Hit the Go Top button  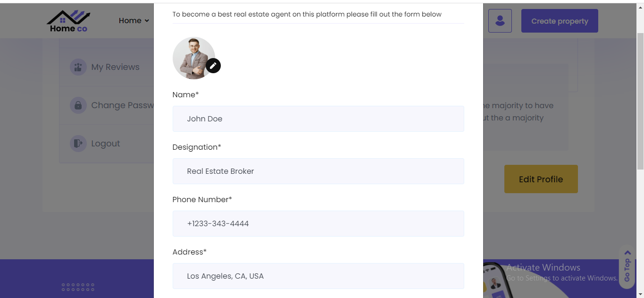(627, 267)
